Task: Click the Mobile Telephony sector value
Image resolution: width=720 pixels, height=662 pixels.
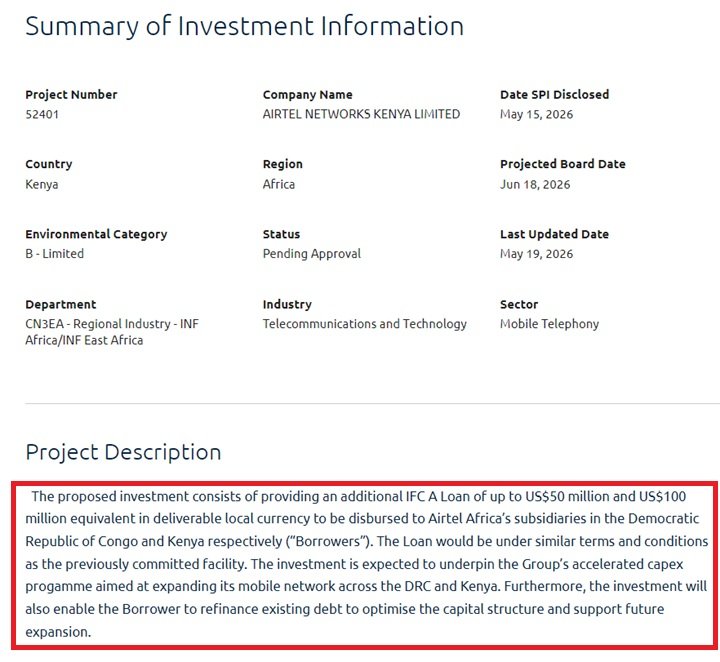Action: click(x=549, y=324)
